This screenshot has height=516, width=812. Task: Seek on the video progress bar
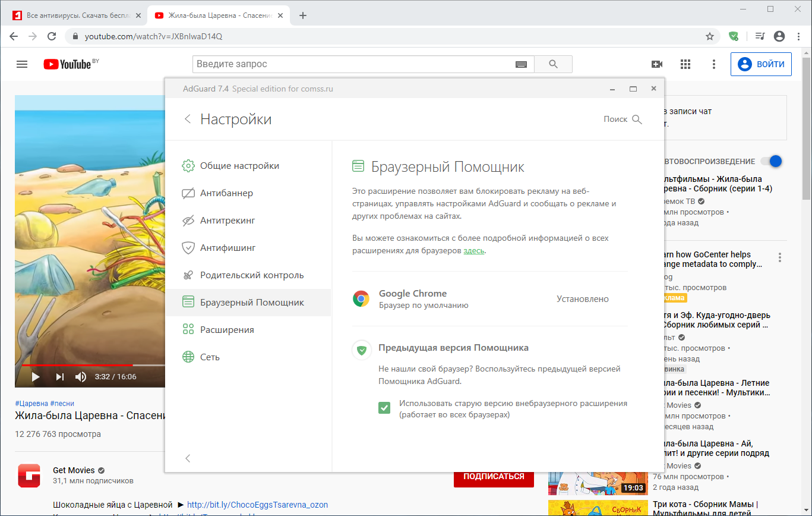[x=90, y=365]
